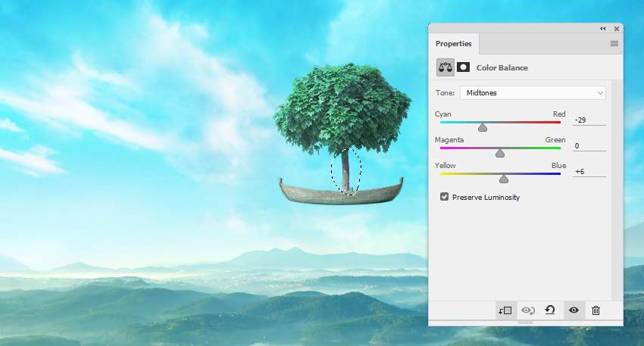This screenshot has height=346, width=644.
Task: Click the Cyan-Red slider handle
Action: (483, 127)
